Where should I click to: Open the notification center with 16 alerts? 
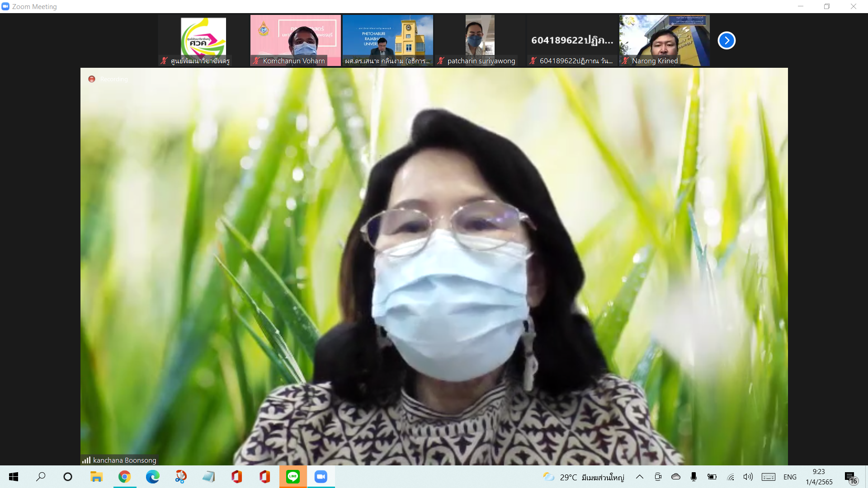850,477
